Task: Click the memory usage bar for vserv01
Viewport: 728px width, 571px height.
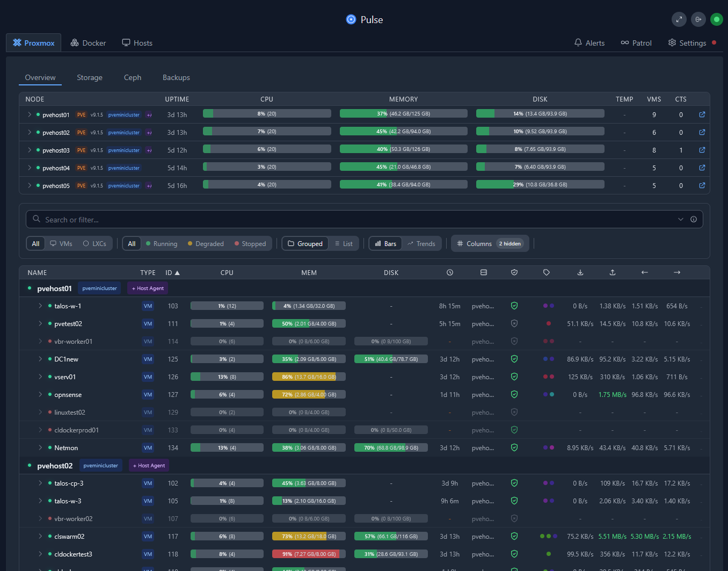Action: (x=309, y=377)
